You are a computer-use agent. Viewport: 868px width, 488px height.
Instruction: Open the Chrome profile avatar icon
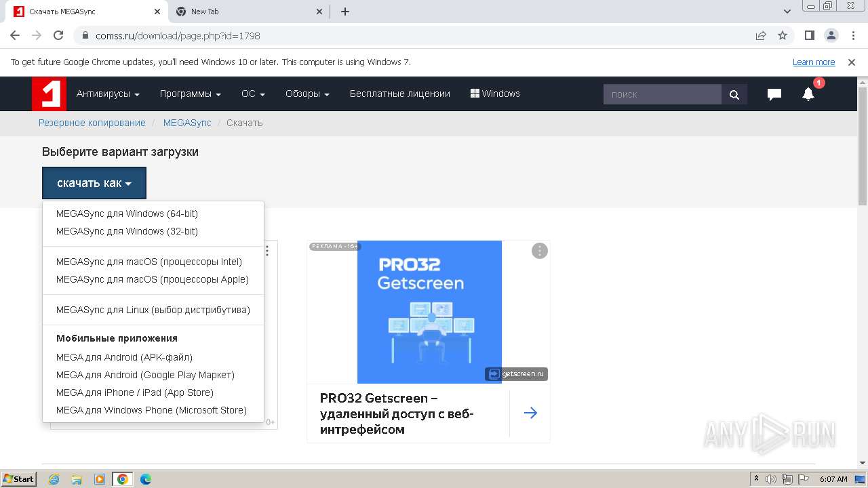[x=831, y=35]
